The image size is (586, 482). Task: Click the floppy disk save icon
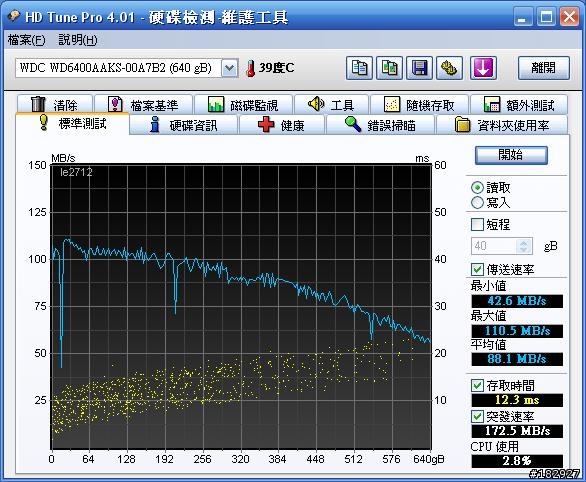419,68
